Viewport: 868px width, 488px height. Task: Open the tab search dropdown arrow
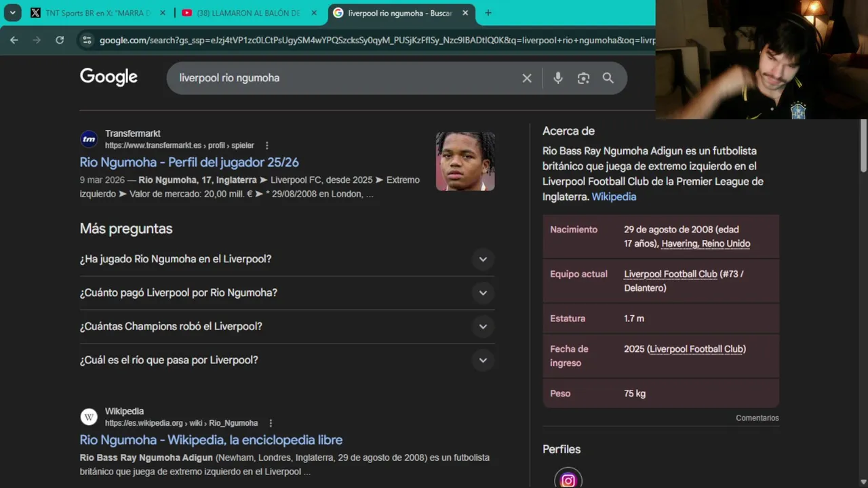12,13
